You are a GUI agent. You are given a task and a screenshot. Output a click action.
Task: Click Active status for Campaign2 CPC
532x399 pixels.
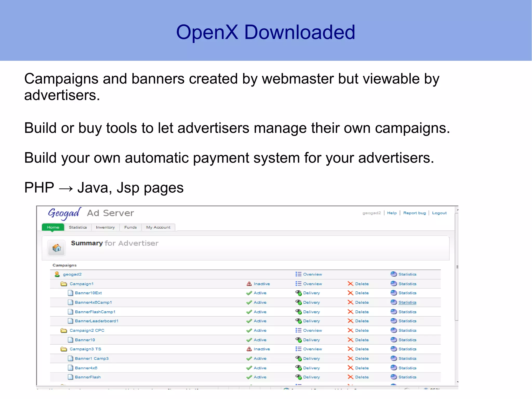260,330
